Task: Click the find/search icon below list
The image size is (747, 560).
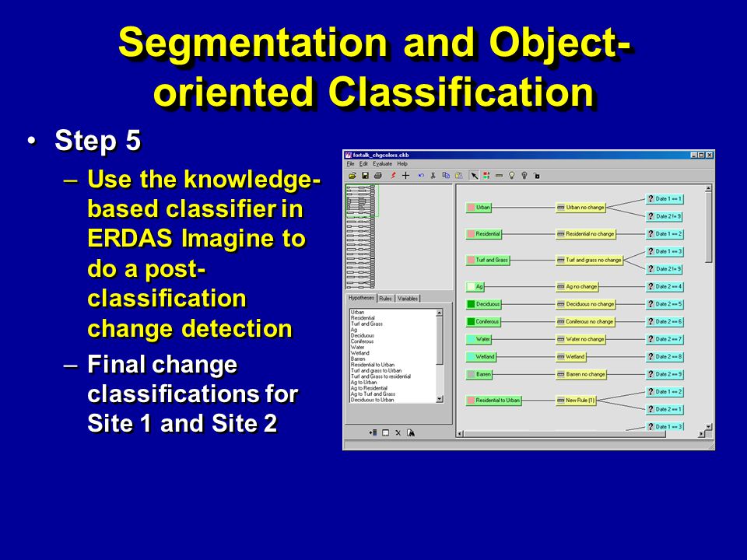Action: tap(411, 433)
